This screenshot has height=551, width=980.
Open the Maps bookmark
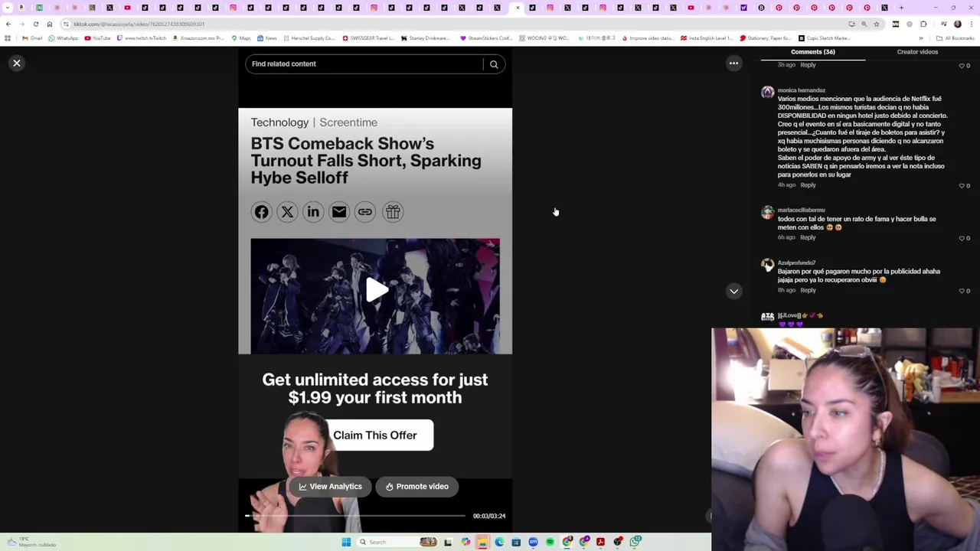(241, 38)
